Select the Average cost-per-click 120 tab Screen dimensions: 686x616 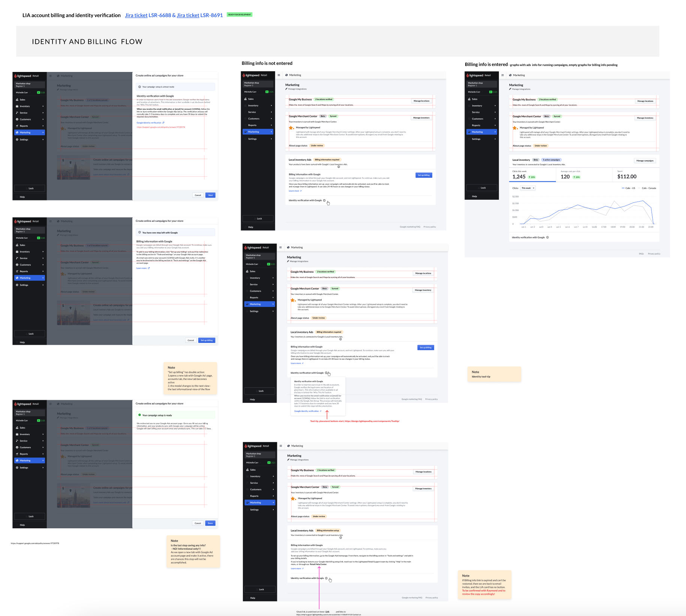click(x=584, y=175)
